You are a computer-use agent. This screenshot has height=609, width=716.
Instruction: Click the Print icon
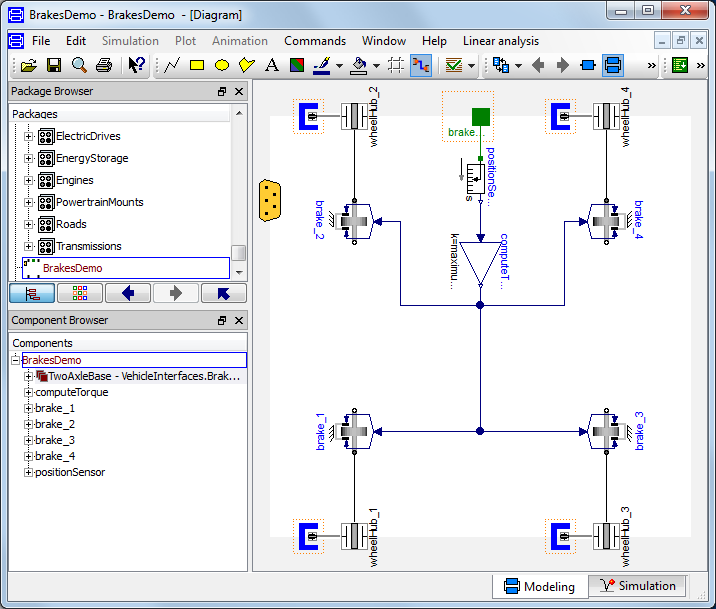click(x=103, y=66)
